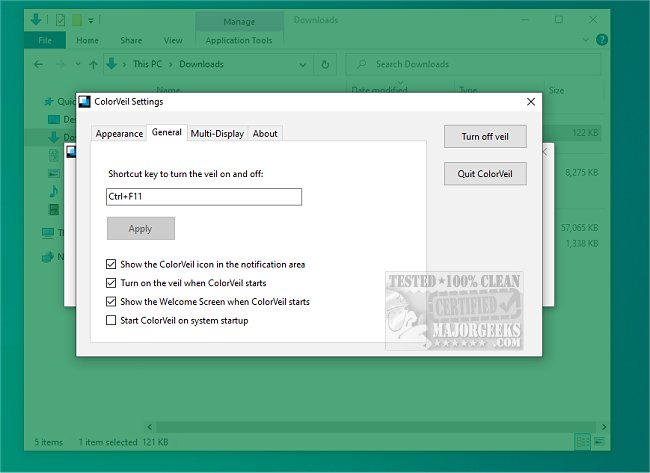This screenshot has height=473, width=650.
Task: Click the Properties checkmark icon in Quick Access toolbar
Action: pyautogui.click(x=61, y=20)
